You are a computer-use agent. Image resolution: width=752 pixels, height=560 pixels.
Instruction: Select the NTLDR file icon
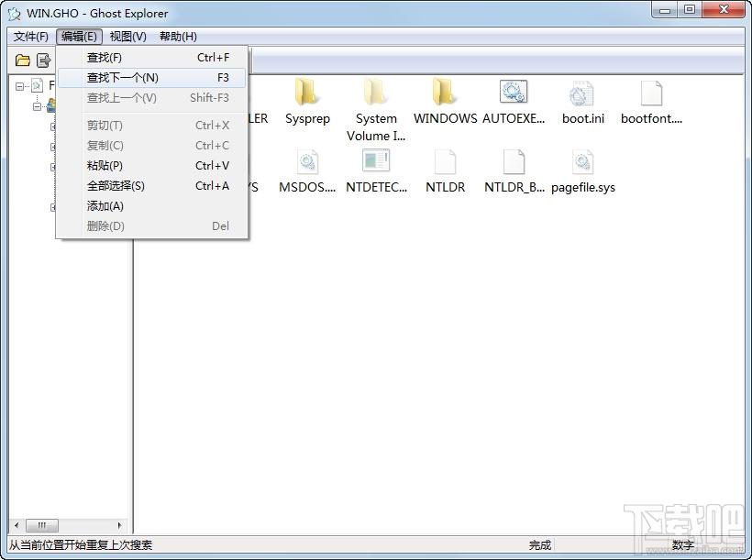tap(445, 161)
